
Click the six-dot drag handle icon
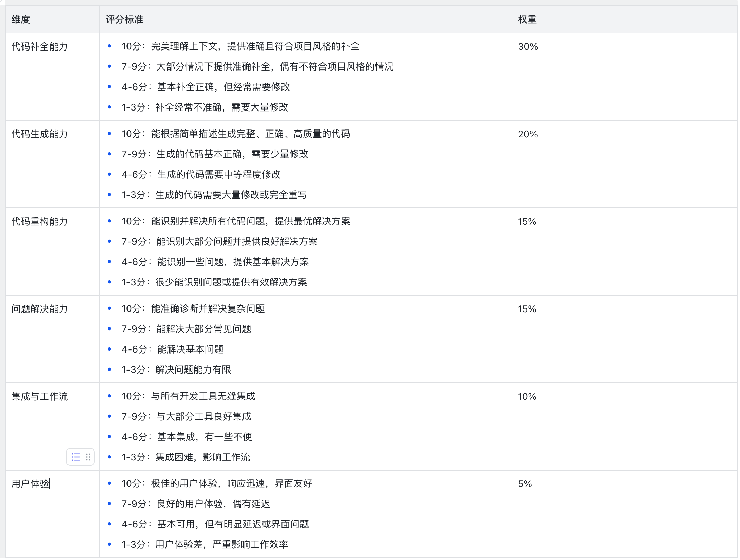pyautogui.click(x=88, y=457)
